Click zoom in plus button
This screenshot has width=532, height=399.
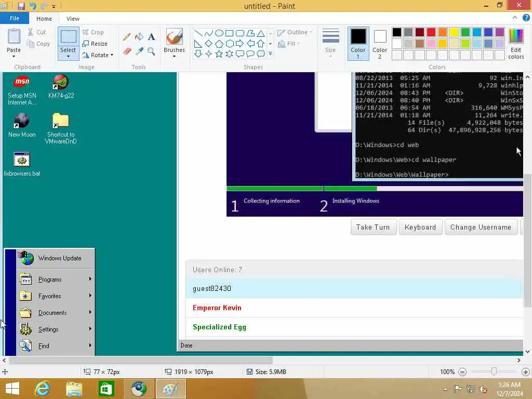pyautogui.click(x=526, y=372)
